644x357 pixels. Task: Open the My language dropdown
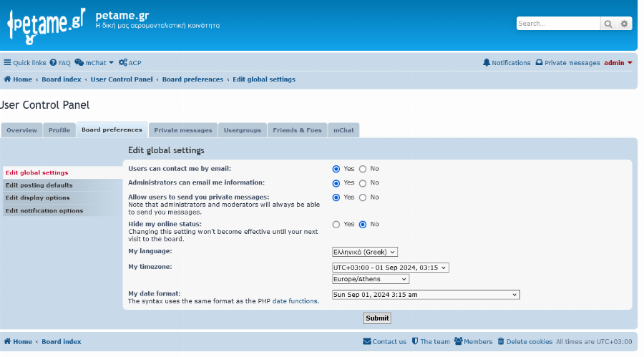tap(365, 252)
